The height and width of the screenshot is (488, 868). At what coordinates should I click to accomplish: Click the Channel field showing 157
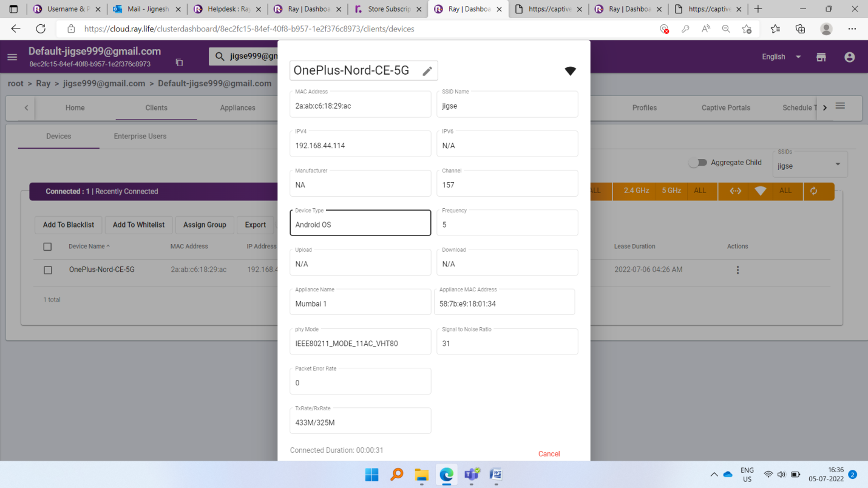[507, 183]
